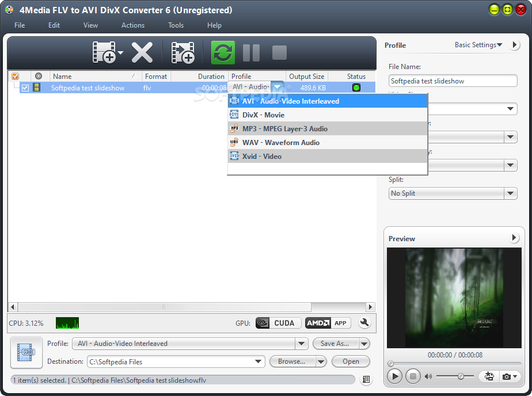Toggle AMD APP GPU acceleration
The height and width of the screenshot is (396, 532).
(328, 323)
